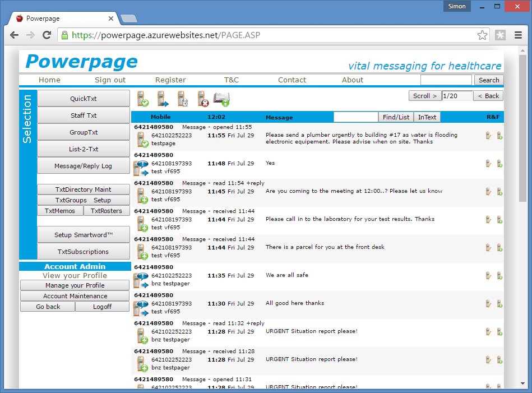Click the 1/20 page number field
Image resolution: width=532 pixels, height=393 pixels.
point(457,96)
